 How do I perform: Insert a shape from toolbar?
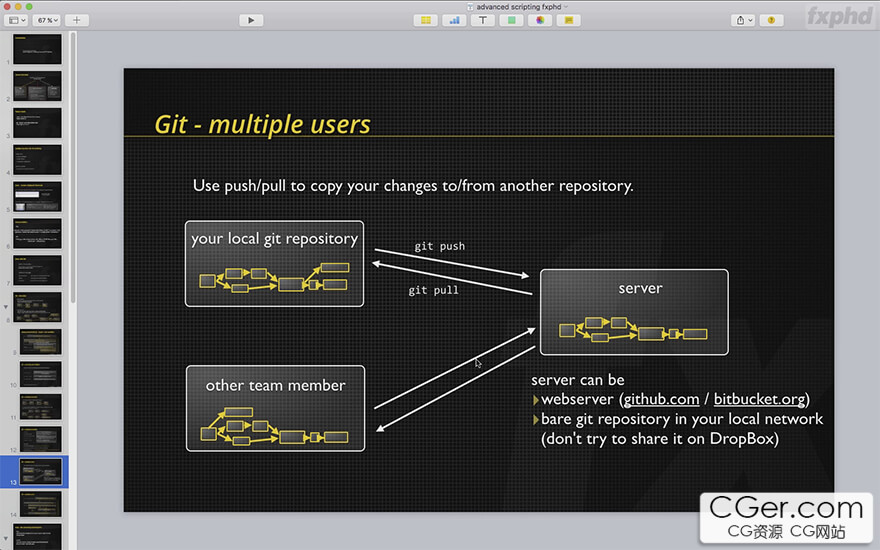[511, 20]
